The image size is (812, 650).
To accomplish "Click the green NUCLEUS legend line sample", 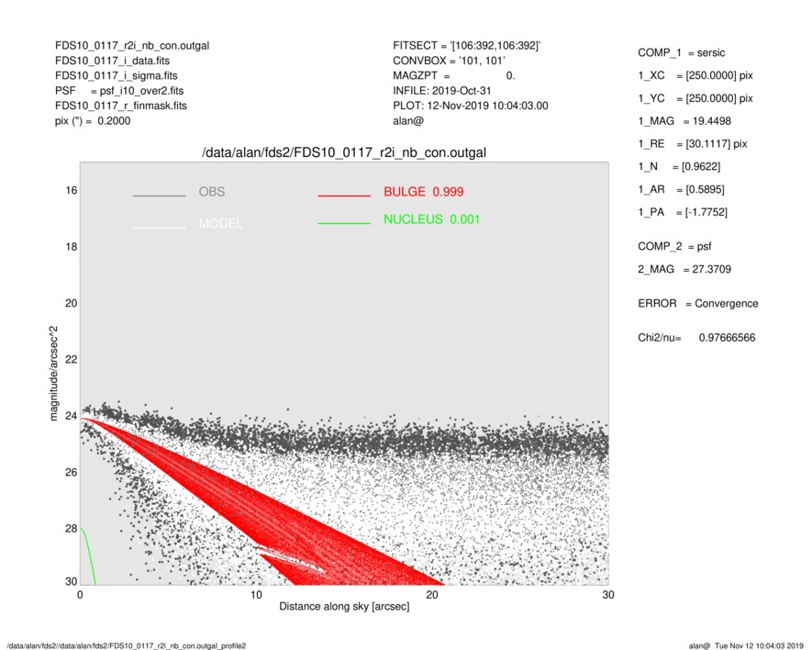I will click(x=344, y=223).
